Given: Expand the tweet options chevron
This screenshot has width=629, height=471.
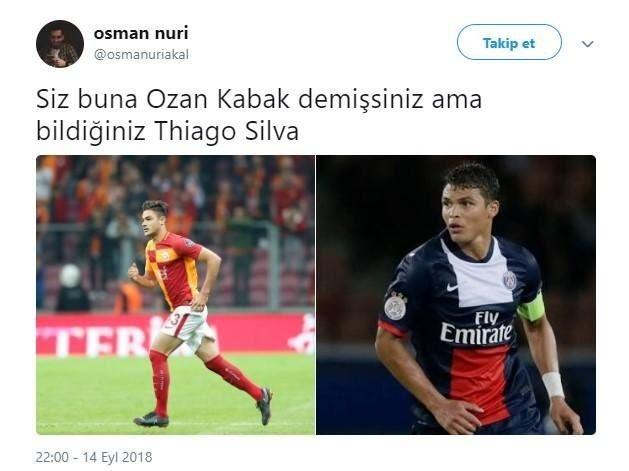Looking at the screenshot, I should (x=587, y=44).
